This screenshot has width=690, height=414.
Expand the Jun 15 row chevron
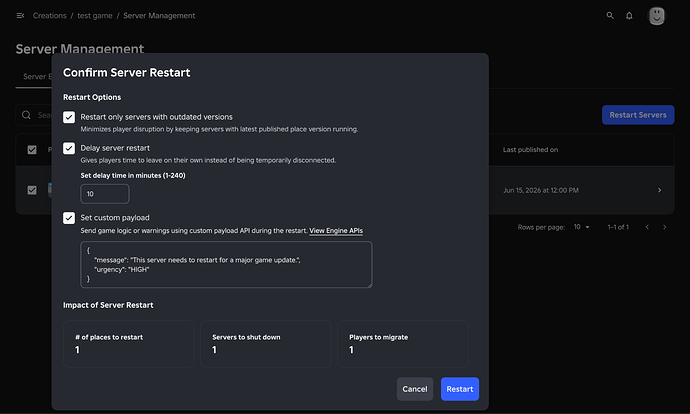[659, 190]
